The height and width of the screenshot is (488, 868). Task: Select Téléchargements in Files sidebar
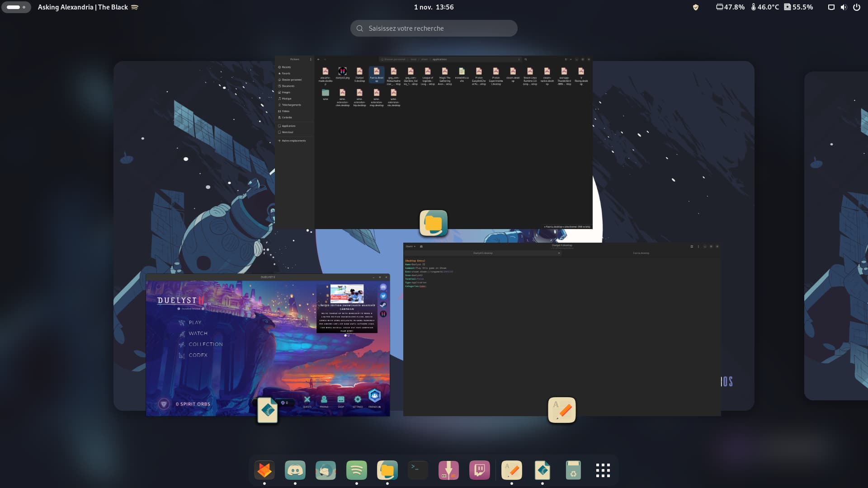[295, 105]
